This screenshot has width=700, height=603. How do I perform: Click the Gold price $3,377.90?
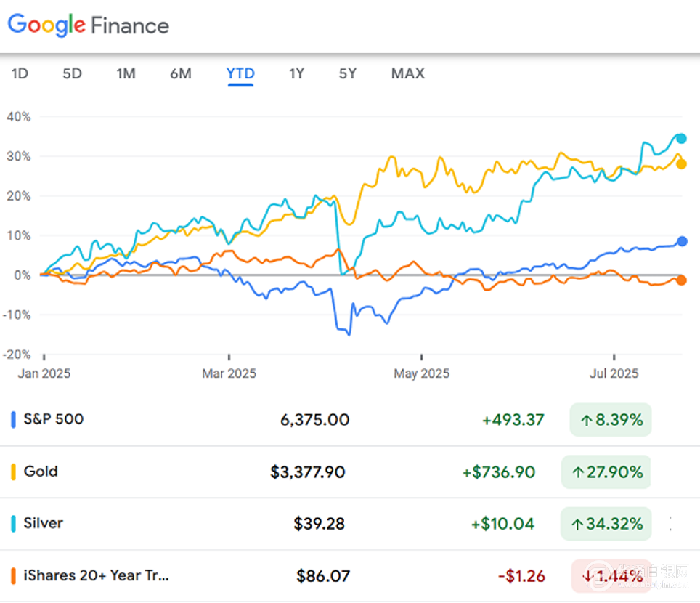coord(308,472)
